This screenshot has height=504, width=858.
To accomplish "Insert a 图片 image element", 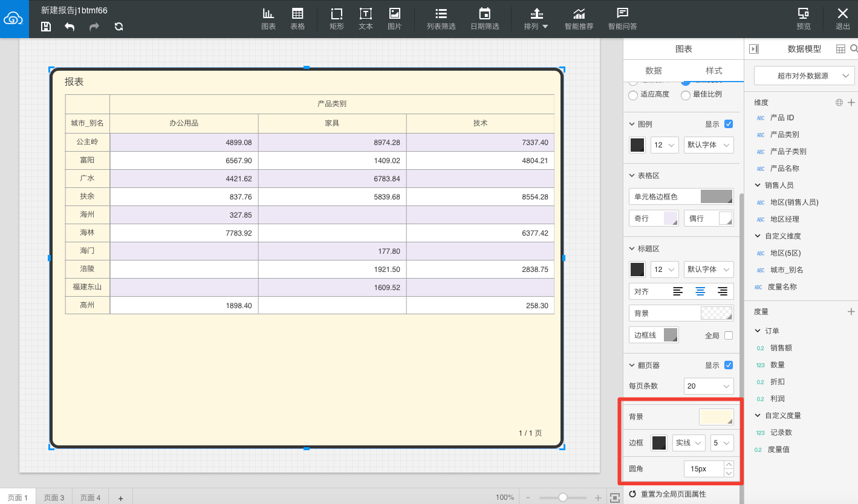I will (x=394, y=19).
